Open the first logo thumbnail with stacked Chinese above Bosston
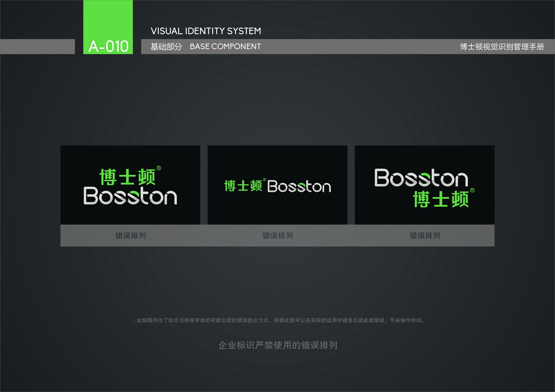555x392 pixels. point(130,185)
